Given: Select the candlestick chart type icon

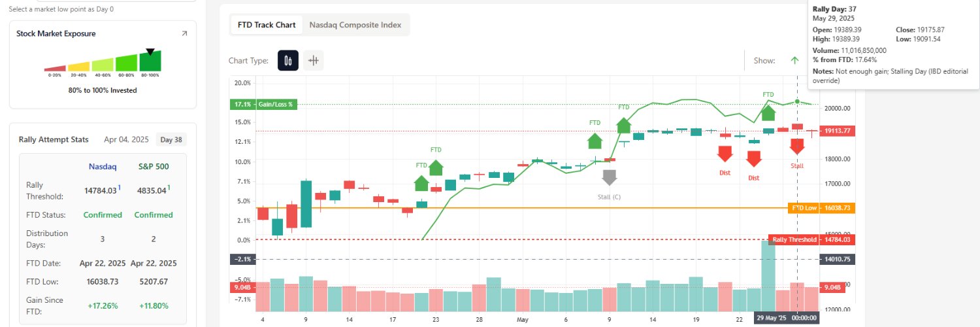Looking at the screenshot, I should 288,61.
